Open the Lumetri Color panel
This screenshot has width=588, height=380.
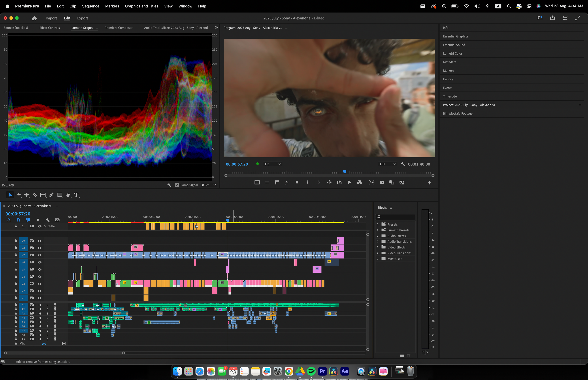(x=452, y=53)
